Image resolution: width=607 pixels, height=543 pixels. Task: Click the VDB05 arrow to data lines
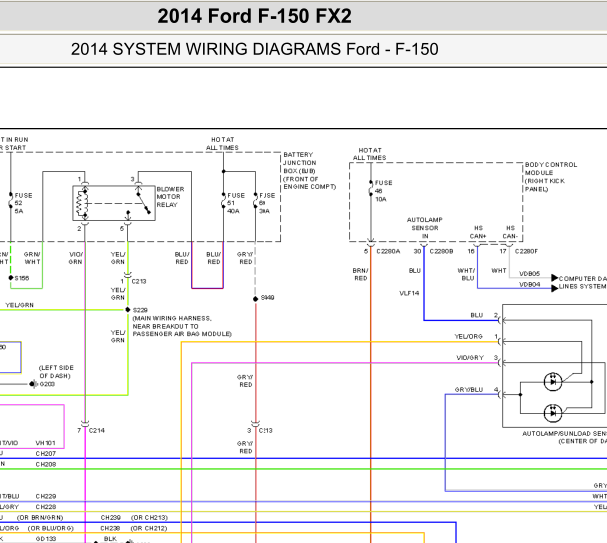tap(554, 277)
